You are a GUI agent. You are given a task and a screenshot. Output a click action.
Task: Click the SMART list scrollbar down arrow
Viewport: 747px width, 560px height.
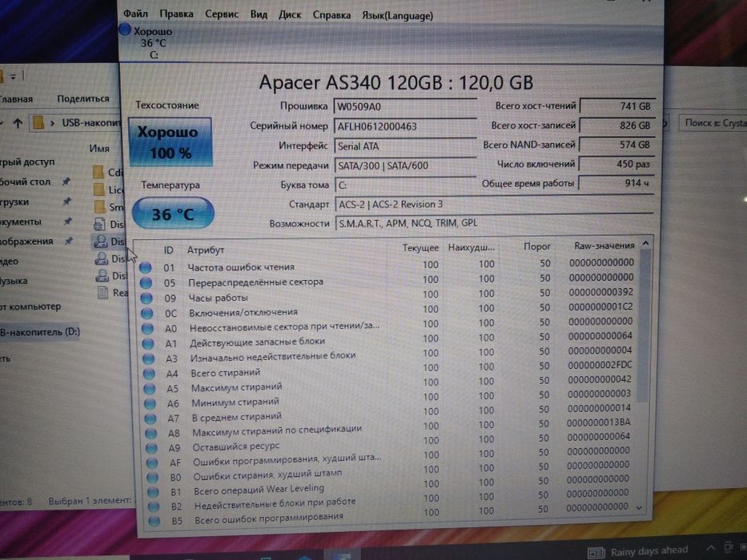point(640,508)
